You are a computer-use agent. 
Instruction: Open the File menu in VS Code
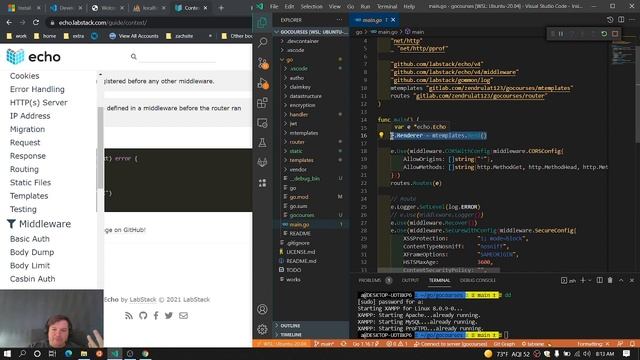(274, 7)
